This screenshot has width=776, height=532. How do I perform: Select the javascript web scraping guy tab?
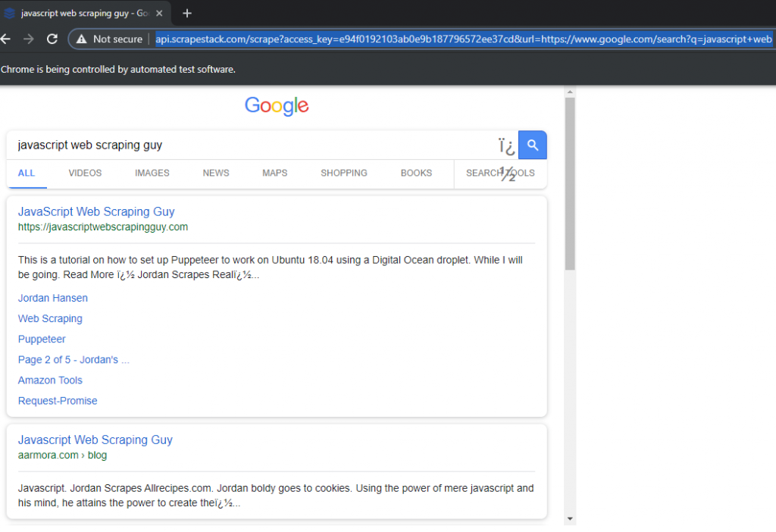84,14
